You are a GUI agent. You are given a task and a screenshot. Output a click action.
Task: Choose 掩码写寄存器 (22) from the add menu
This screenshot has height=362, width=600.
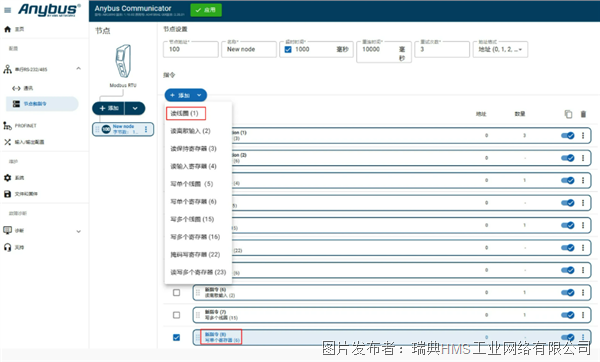[x=198, y=254]
